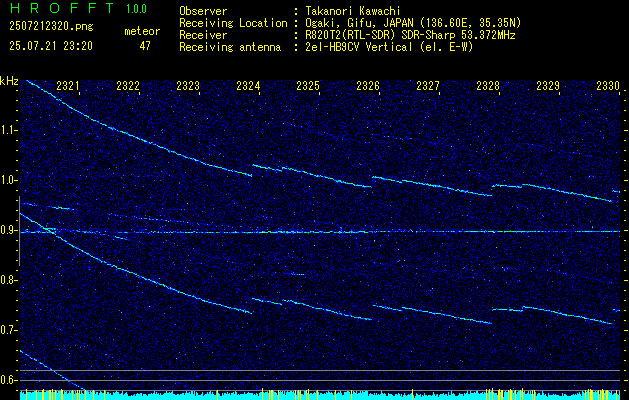This screenshot has width=629, height=400.
Task: Click the 0.9 kHz axis label
Action: (8, 230)
